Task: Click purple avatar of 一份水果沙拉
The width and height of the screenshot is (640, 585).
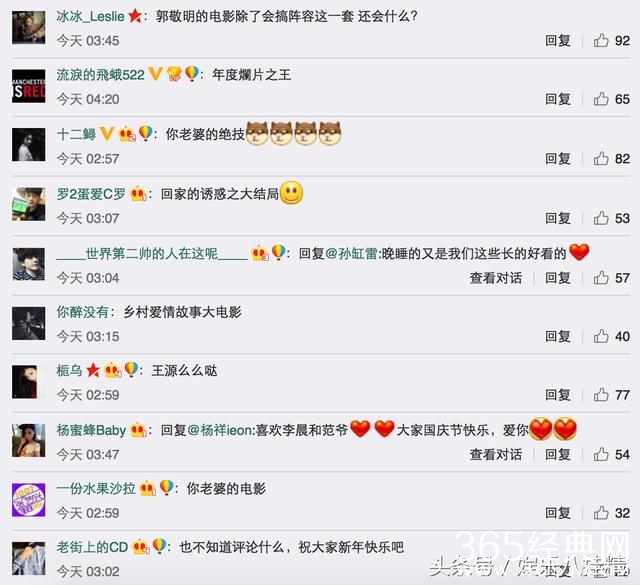Action: click(29, 500)
